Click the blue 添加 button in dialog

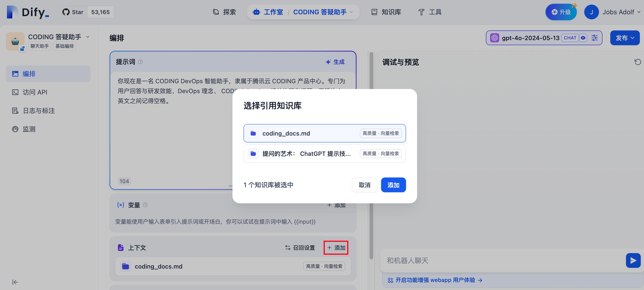pos(393,185)
